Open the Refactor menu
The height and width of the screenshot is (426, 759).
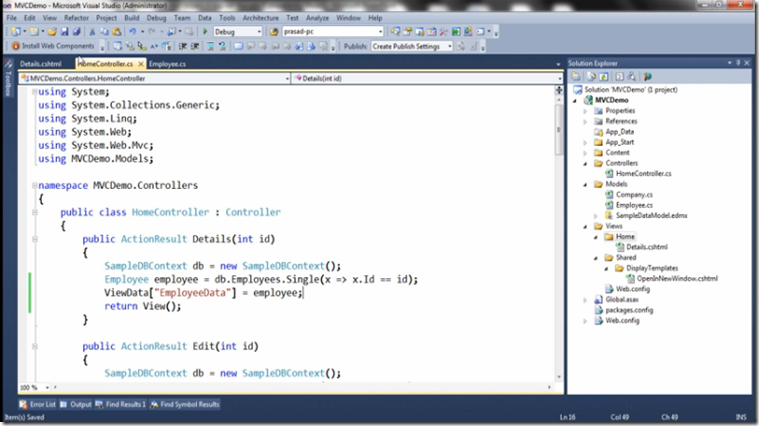click(76, 18)
